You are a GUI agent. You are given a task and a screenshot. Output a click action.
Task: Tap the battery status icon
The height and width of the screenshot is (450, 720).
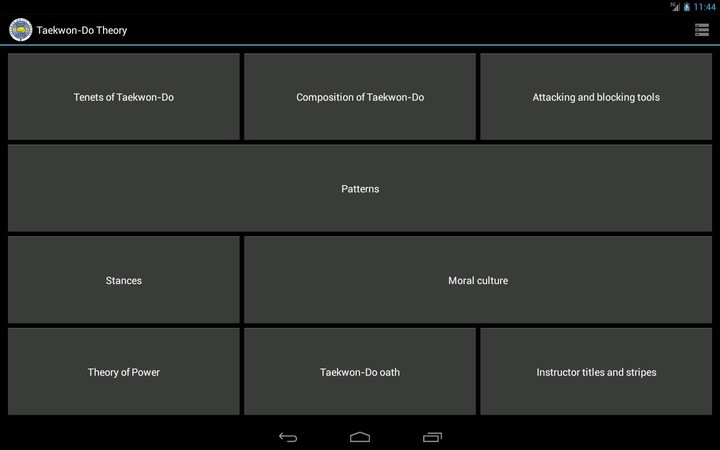[686, 7]
